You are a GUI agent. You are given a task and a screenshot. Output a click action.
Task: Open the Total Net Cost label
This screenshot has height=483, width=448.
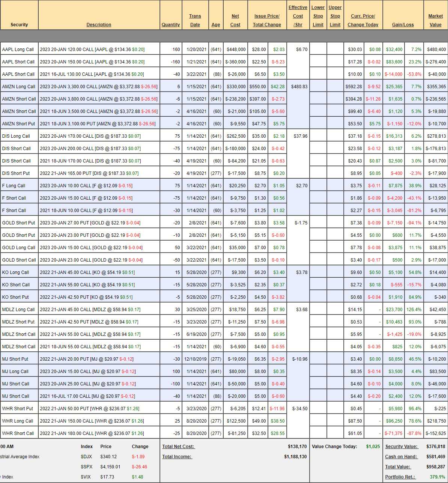[178, 447]
